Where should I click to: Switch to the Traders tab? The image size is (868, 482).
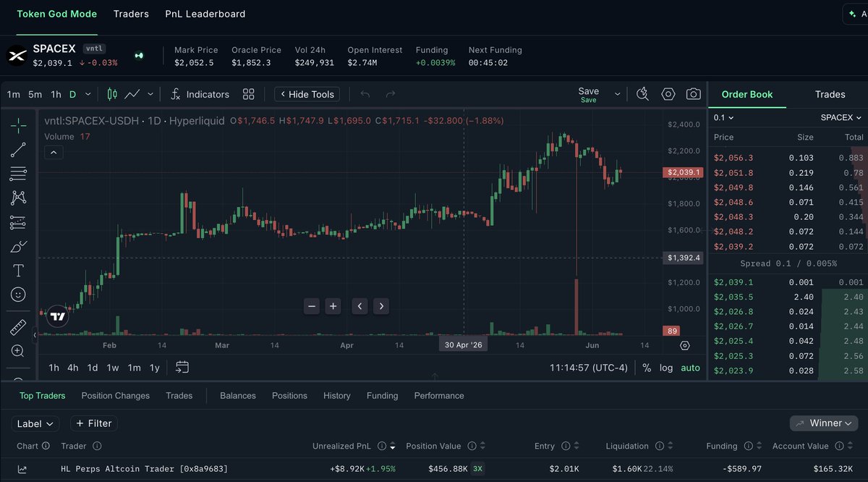(131, 14)
